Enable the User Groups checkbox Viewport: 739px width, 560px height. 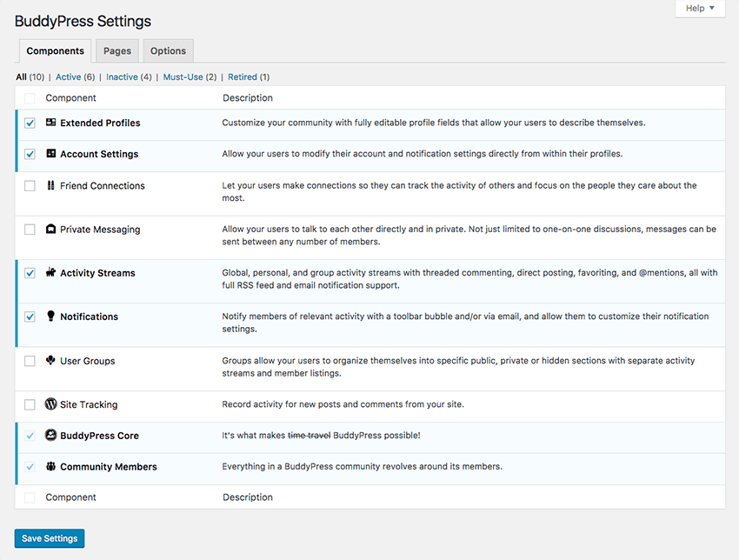(30, 361)
